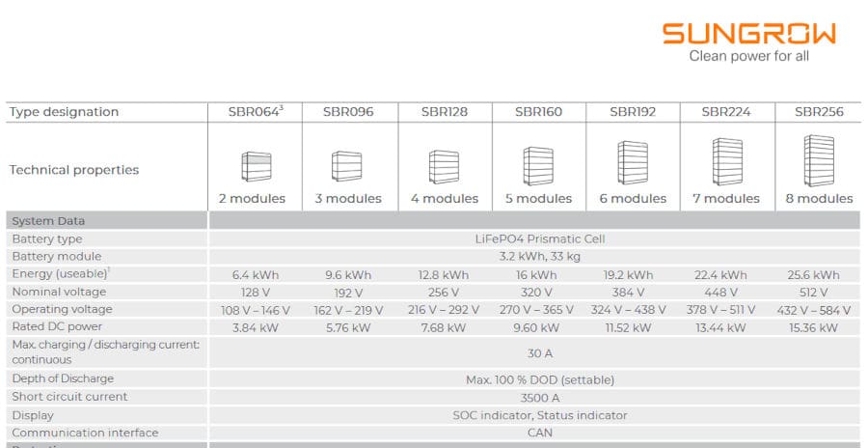
Task: Click the LiFePO4 Prismatic Cell value
Action: (x=540, y=239)
